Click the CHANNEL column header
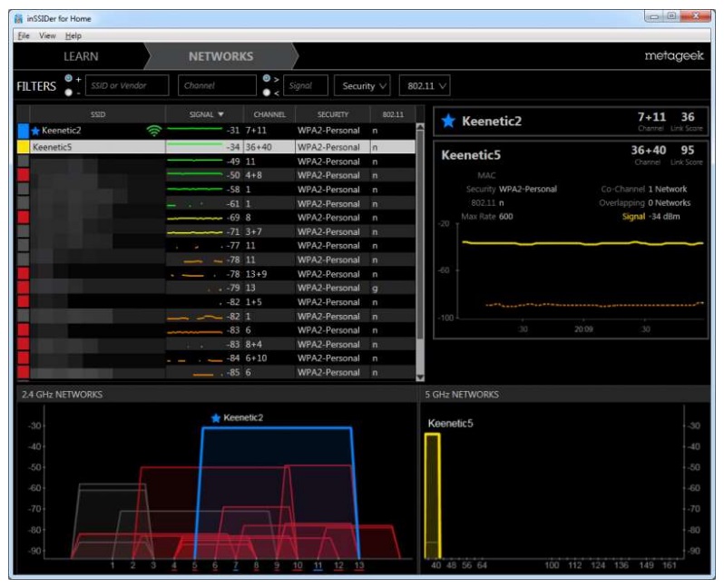 tap(269, 114)
